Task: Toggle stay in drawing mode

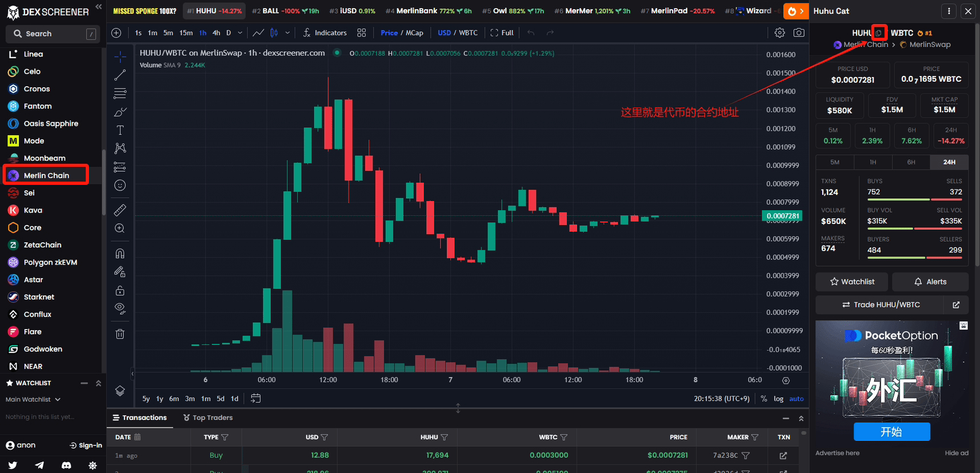Action: pyautogui.click(x=120, y=272)
